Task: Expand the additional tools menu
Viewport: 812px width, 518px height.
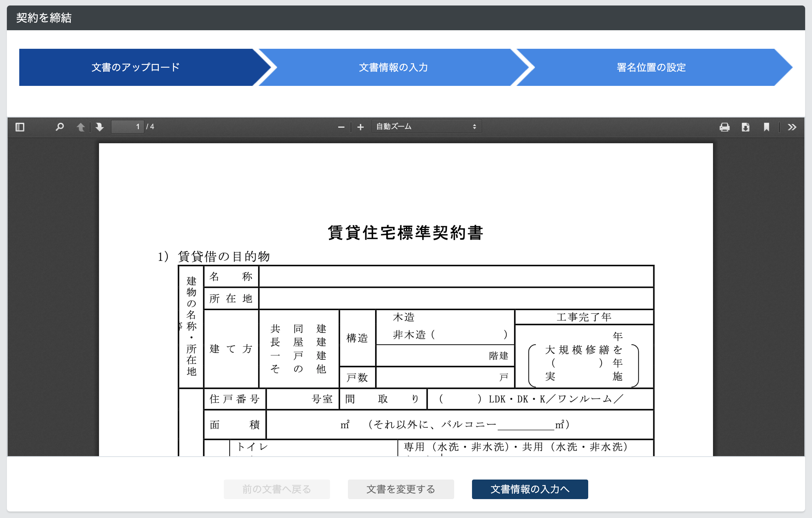Action: 792,127
